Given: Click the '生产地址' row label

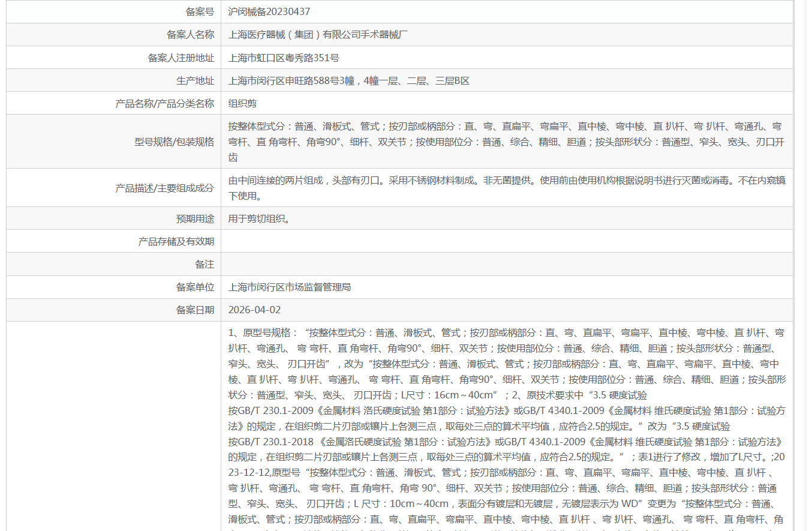Looking at the screenshot, I should tap(195, 80).
